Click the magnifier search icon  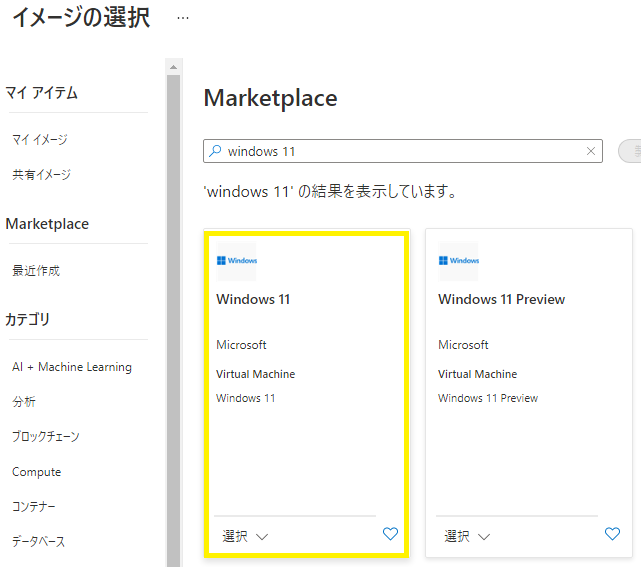click(215, 151)
